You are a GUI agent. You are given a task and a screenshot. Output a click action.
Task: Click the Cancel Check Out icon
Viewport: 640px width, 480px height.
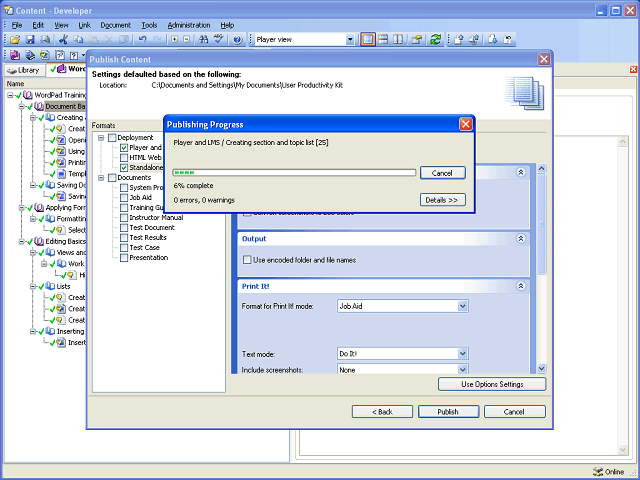508,40
